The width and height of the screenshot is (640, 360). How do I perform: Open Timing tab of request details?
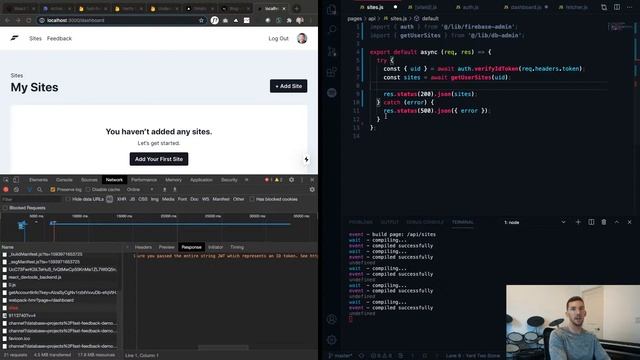(237, 247)
